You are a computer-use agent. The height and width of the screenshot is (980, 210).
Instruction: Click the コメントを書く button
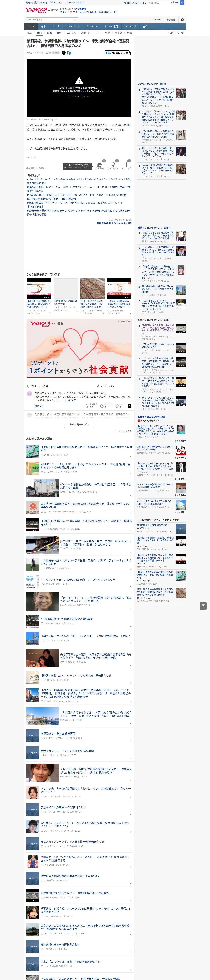105,386
